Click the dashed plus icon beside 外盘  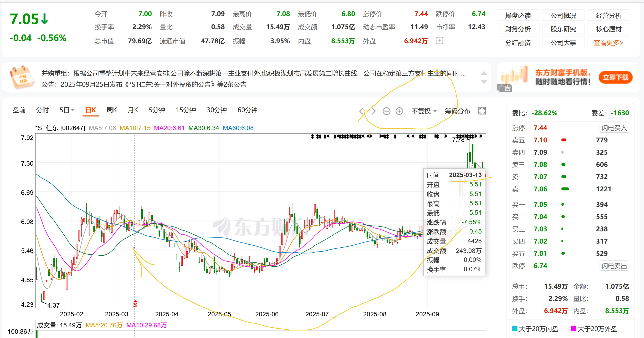pyautogui.click(x=440, y=41)
